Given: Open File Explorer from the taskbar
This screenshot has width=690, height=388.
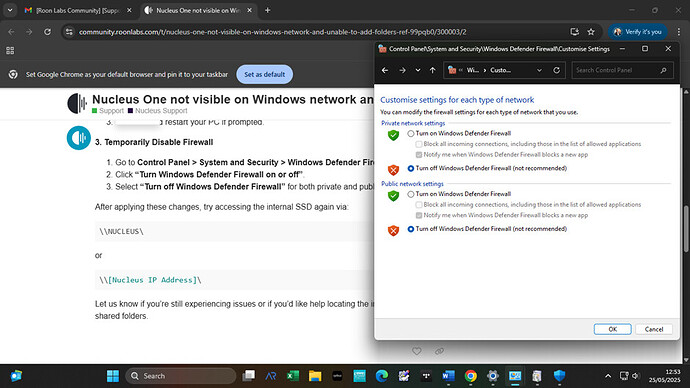Looking at the screenshot, I should 315,376.
